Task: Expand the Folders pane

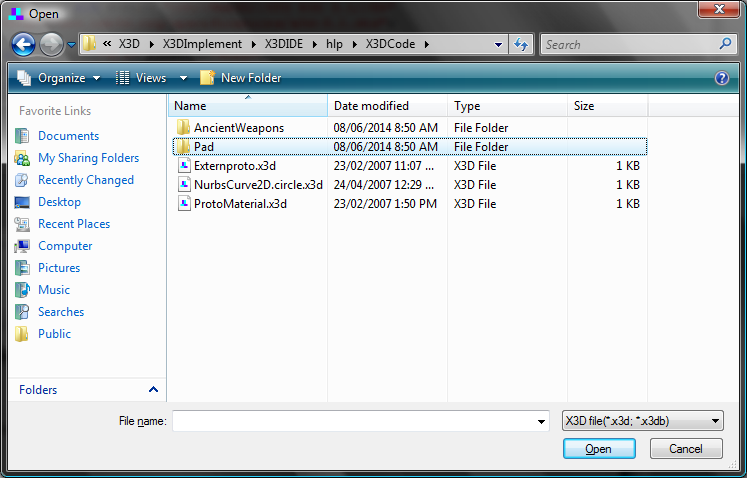Action: click(153, 390)
